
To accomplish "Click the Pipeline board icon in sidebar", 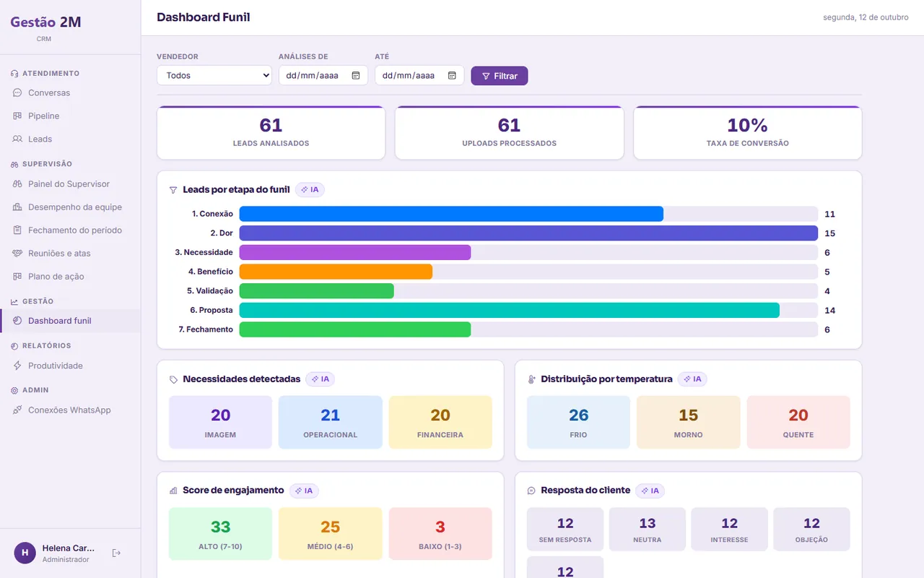I will (x=17, y=116).
